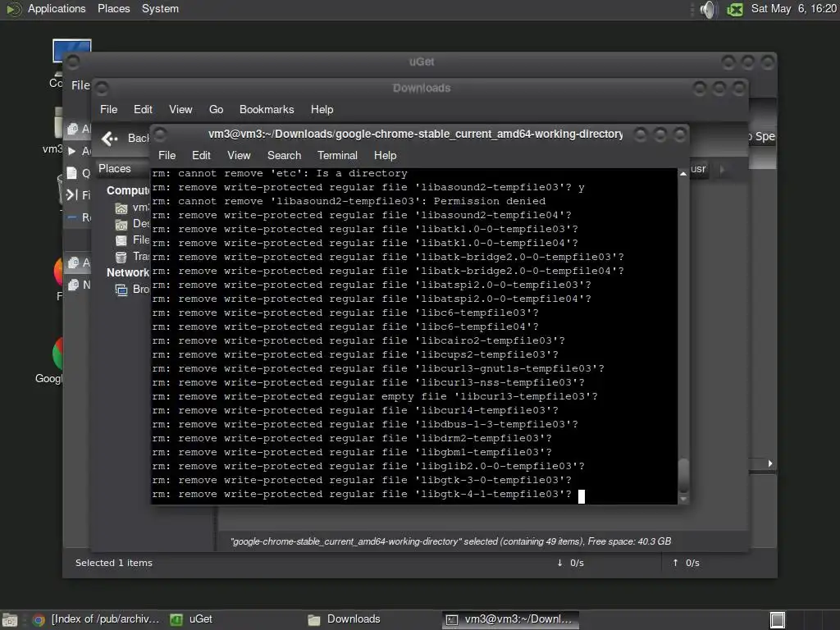Select Browse Network icon in sidebar
This screenshot has height=630, width=840.
pyautogui.click(x=121, y=290)
